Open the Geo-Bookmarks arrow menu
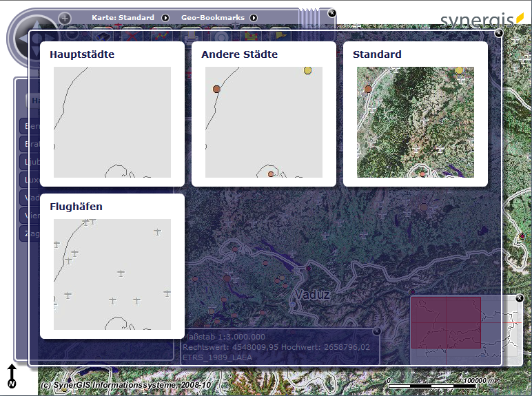Viewport: 532px width, 396px height. [x=254, y=18]
